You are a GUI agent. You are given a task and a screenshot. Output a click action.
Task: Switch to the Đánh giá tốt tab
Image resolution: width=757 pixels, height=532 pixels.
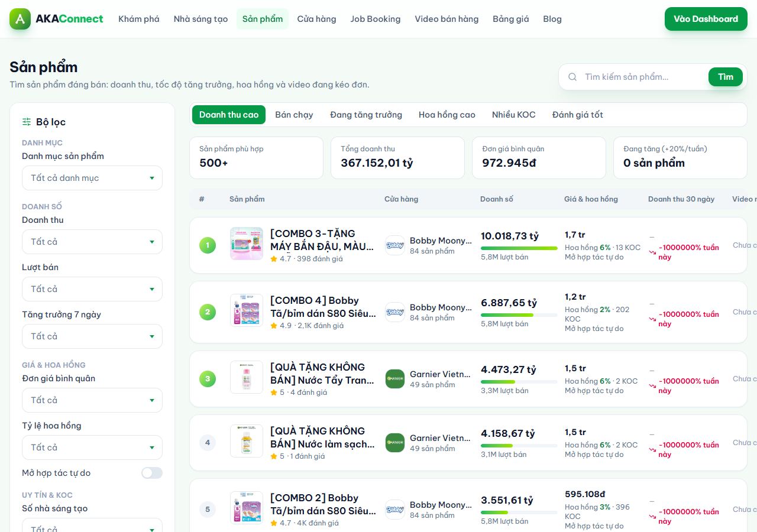(x=578, y=115)
